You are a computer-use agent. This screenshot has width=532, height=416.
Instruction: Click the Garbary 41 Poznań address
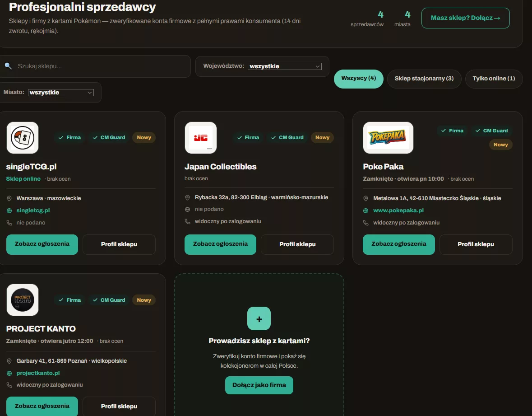72,361
